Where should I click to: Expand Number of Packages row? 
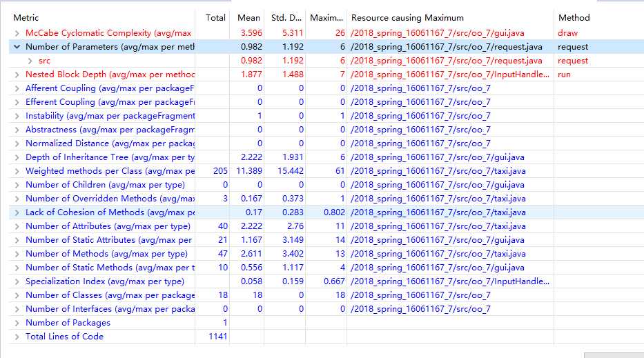pyautogui.click(x=17, y=323)
